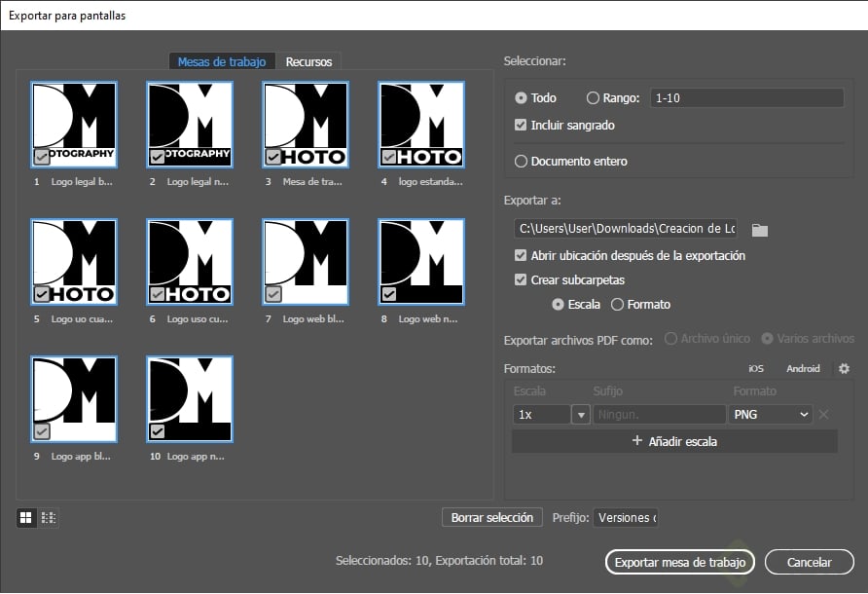The height and width of the screenshot is (594, 868).
Task: Select artboard 8 Logo web n thumbnail
Action: [x=421, y=262]
